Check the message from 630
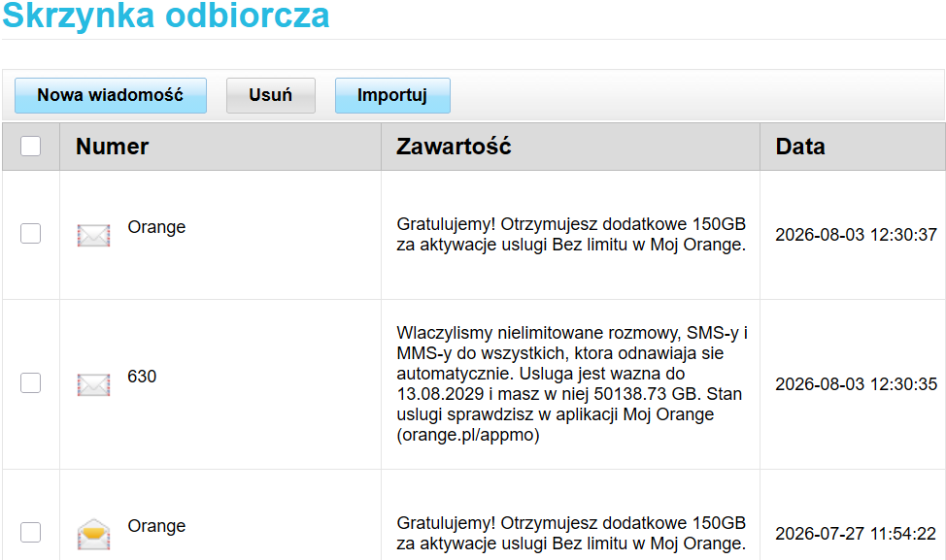Screen dimensions: 946x560 point(31,382)
